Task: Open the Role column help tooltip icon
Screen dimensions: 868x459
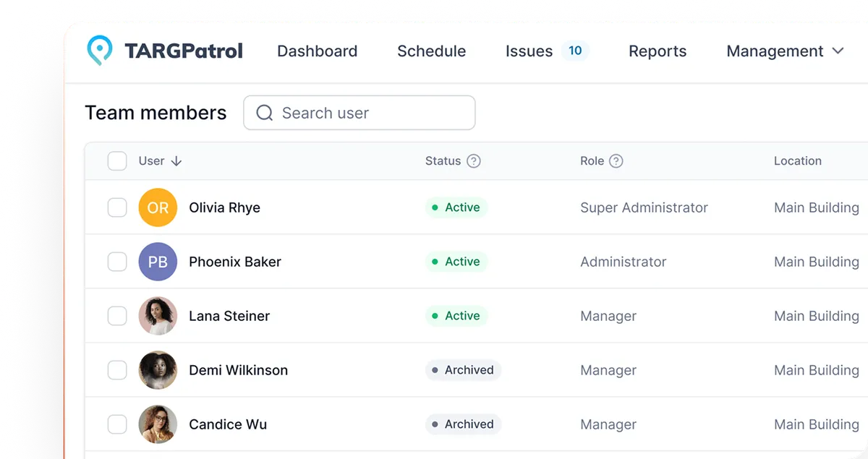Action: [616, 161]
